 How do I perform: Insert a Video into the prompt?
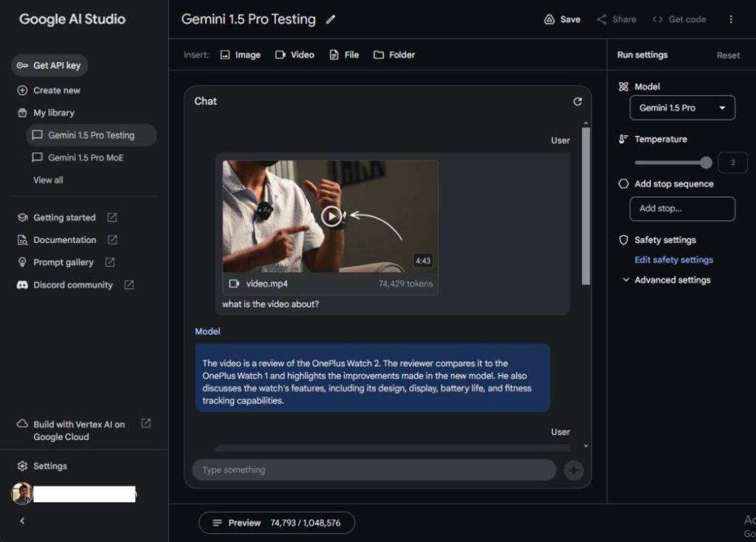[x=295, y=55]
